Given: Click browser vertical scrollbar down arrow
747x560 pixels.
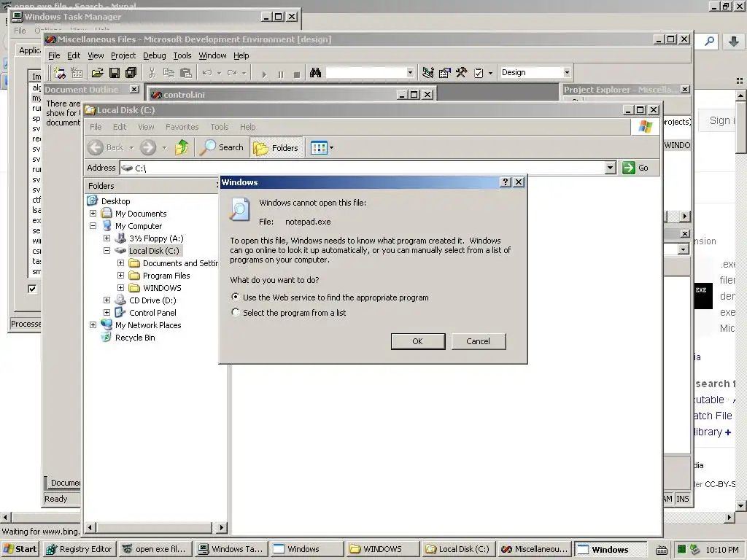Looking at the screenshot, I should [741, 506].
